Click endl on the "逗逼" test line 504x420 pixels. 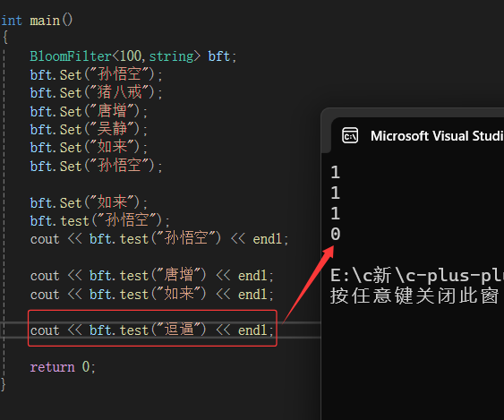[252, 330]
